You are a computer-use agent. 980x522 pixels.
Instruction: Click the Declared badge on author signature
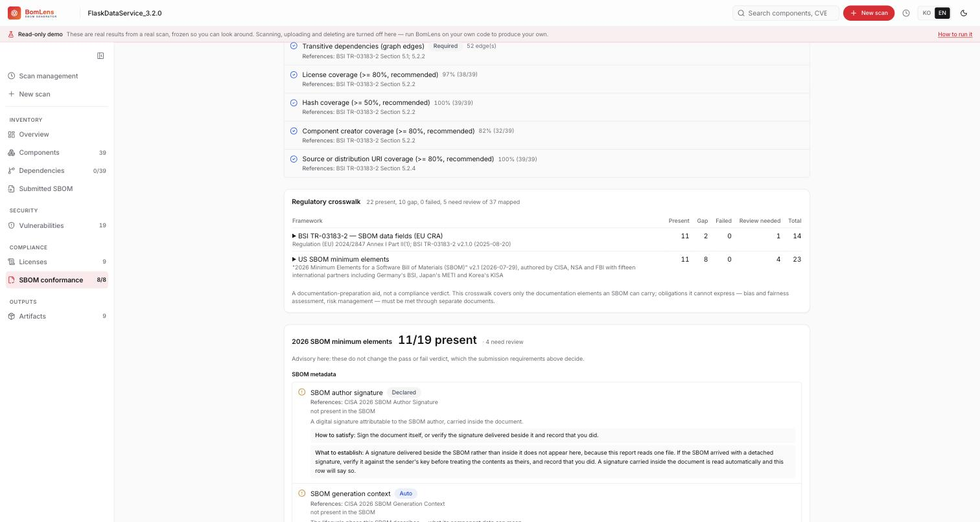(x=404, y=392)
